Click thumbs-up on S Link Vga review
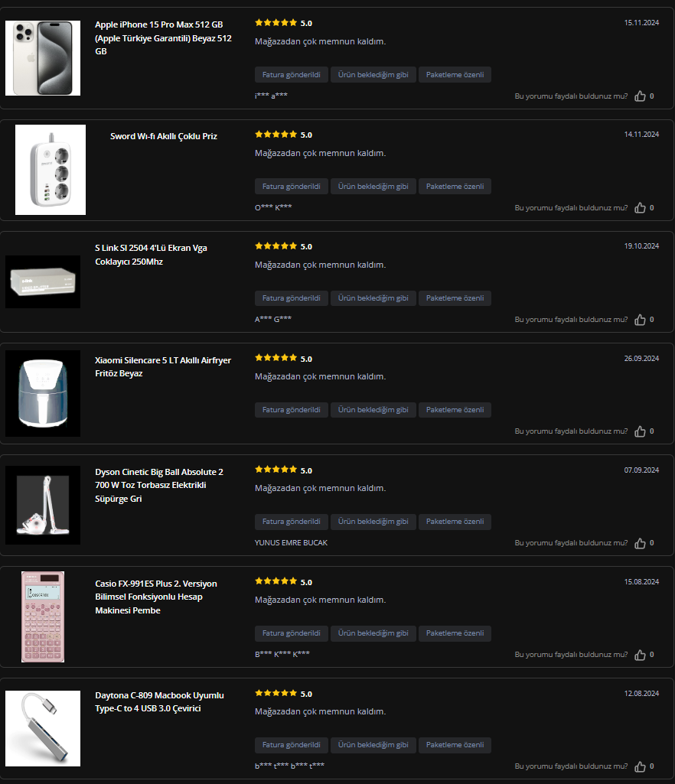Screen dimensions: 675x784 tap(640, 320)
